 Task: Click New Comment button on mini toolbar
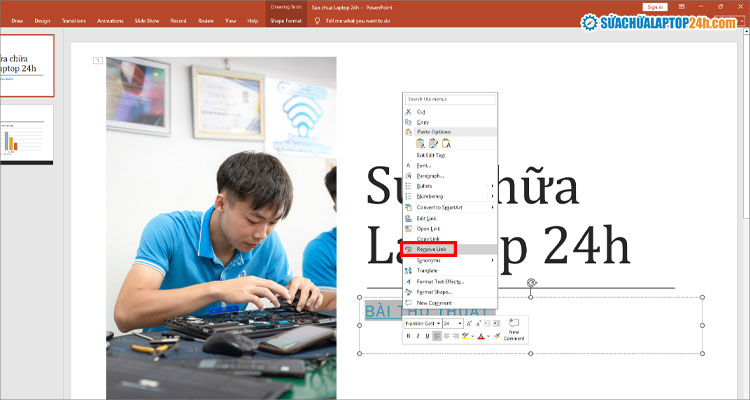pos(514,329)
